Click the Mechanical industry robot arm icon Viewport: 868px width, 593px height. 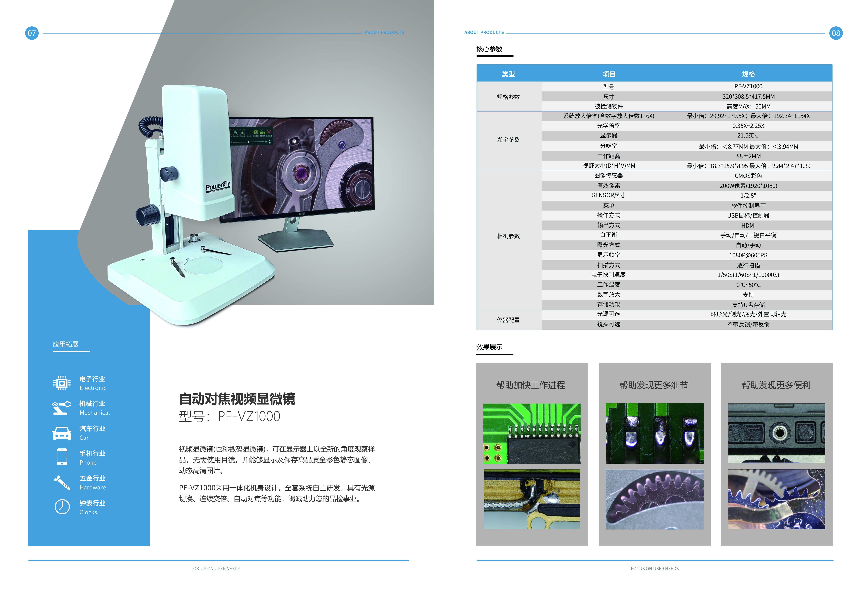[x=62, y=408]
